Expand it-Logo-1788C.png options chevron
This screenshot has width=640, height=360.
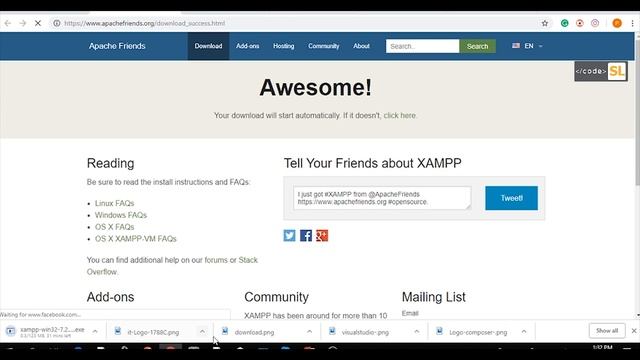point(202,331)
